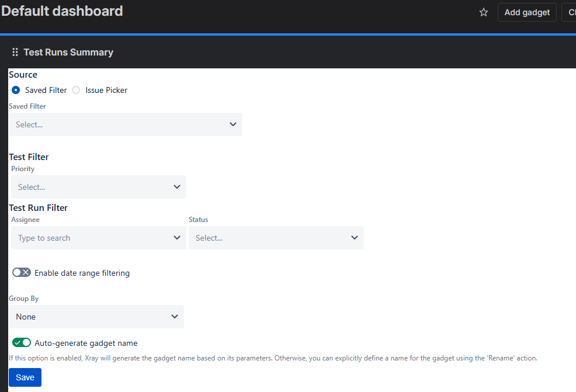The image size is (576, 392).
Task: Turn off Auto-generate gadget name toggle
Action: point(22,343)
